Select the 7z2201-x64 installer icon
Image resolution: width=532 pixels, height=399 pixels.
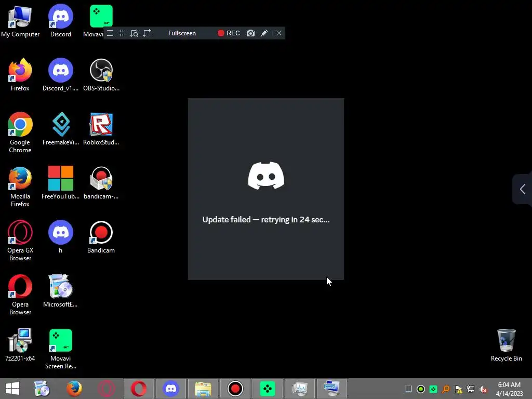click(20, 345)
